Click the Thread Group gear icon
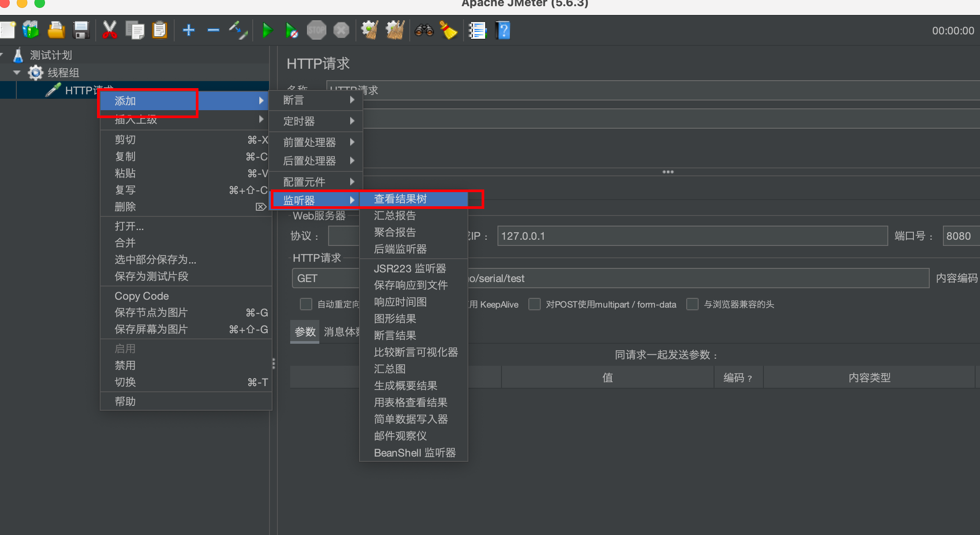Image resolution: width=980 pixels, height=535 pixels. (36, 73)
